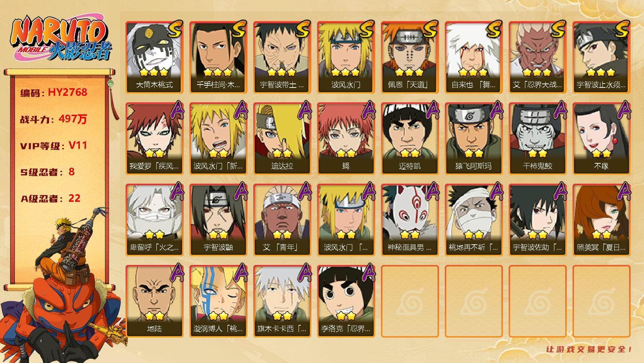
Task: Click the 佩恩「天道」character portrait
Action: click(410, 57)
